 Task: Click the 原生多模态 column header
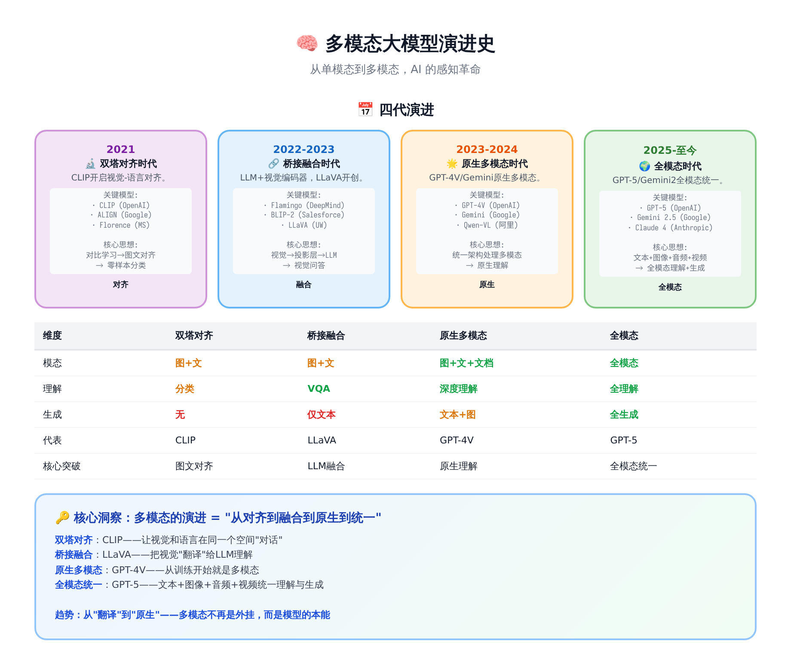463,336
